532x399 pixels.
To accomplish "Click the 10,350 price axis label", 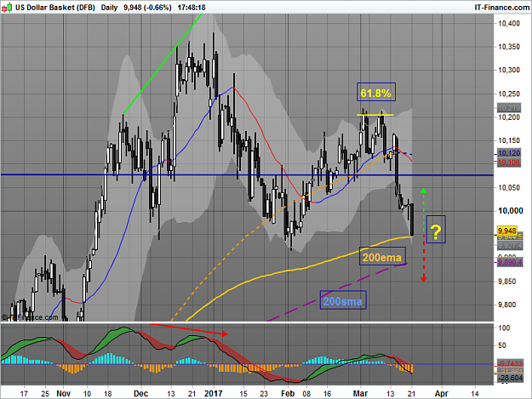I will [509, 47].
